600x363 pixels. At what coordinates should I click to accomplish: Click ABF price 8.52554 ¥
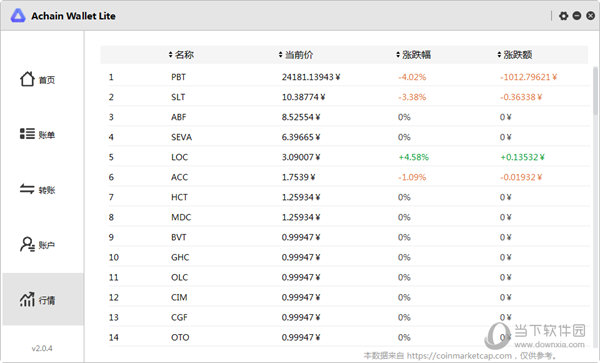click(x=301, y=117)
